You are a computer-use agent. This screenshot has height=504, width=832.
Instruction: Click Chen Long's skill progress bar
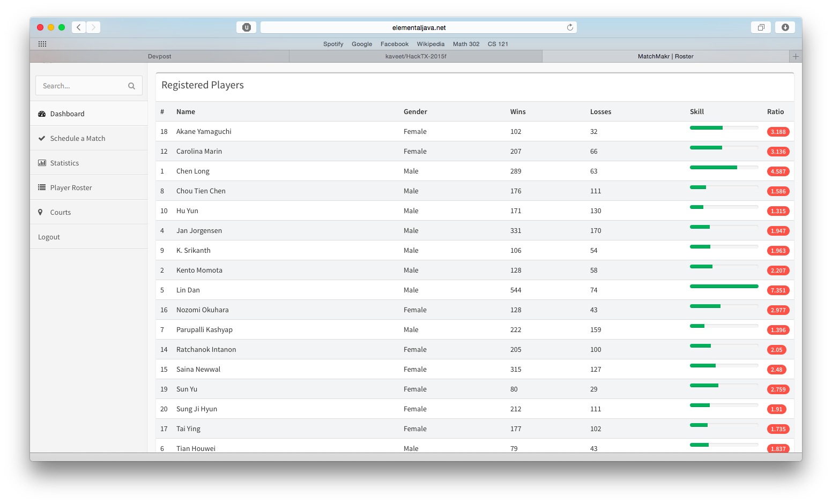(x=724, y=167)
